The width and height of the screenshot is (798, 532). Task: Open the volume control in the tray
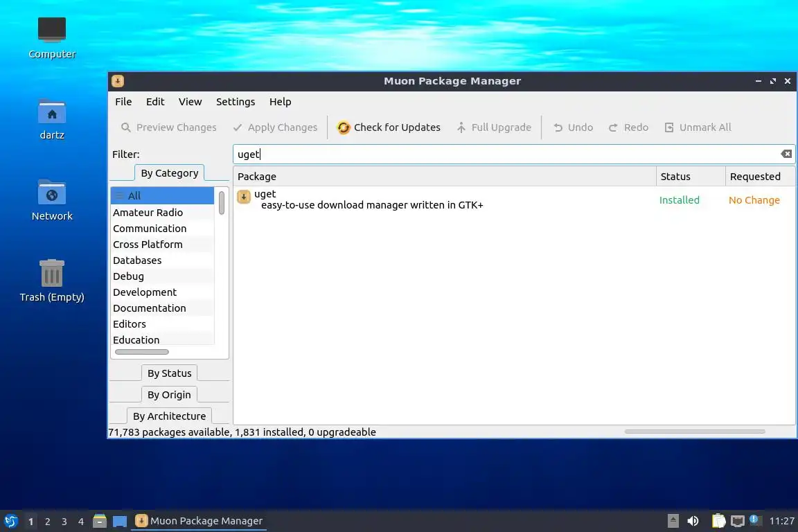(693, 521)
